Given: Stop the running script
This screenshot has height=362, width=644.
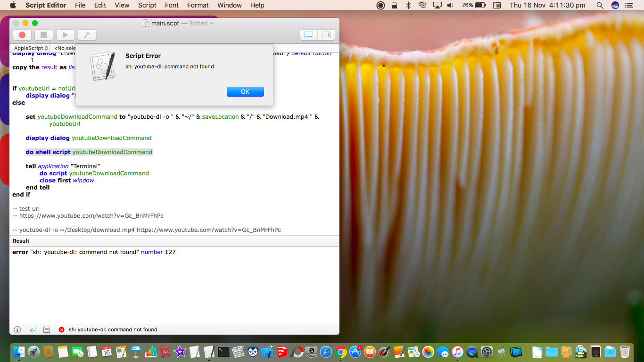Looking at the screenshot, I should point(44,35).
